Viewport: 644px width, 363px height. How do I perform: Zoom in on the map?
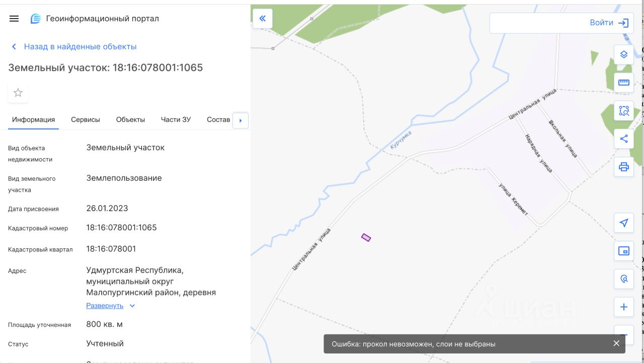(624, 307)
